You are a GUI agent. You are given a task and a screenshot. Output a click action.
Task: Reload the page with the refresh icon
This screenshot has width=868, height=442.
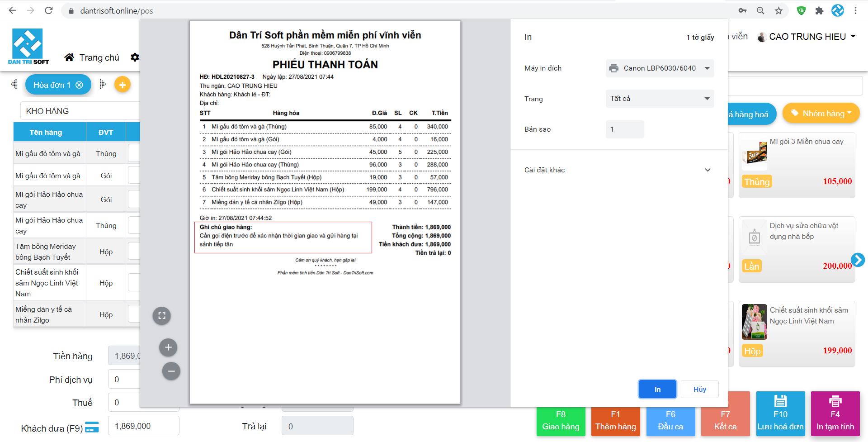49,10
